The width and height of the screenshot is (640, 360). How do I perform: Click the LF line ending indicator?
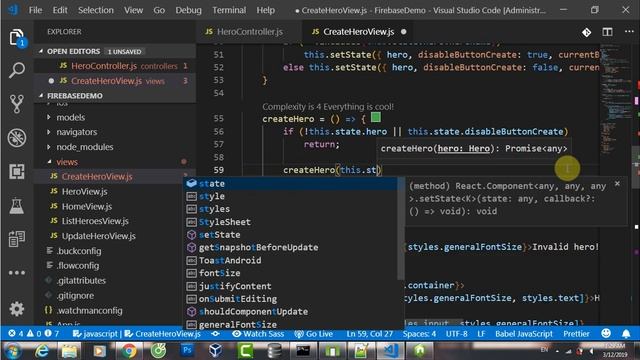(481, 333)
